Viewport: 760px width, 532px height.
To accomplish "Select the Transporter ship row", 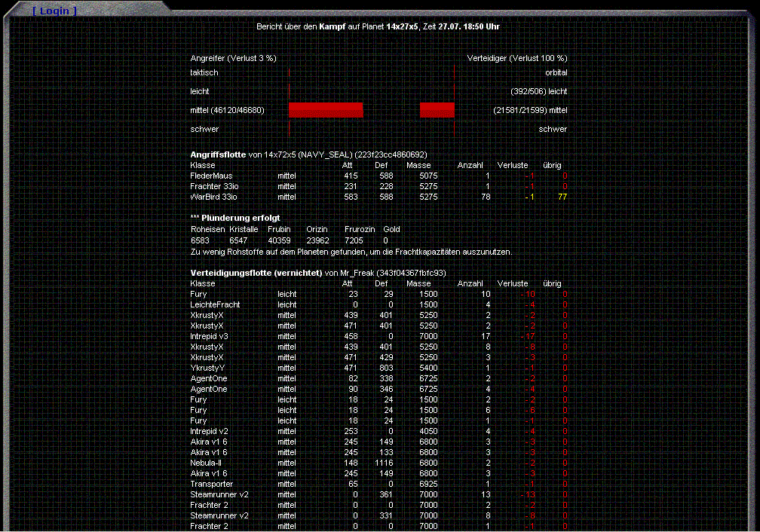I will click(x=211, y=484).
